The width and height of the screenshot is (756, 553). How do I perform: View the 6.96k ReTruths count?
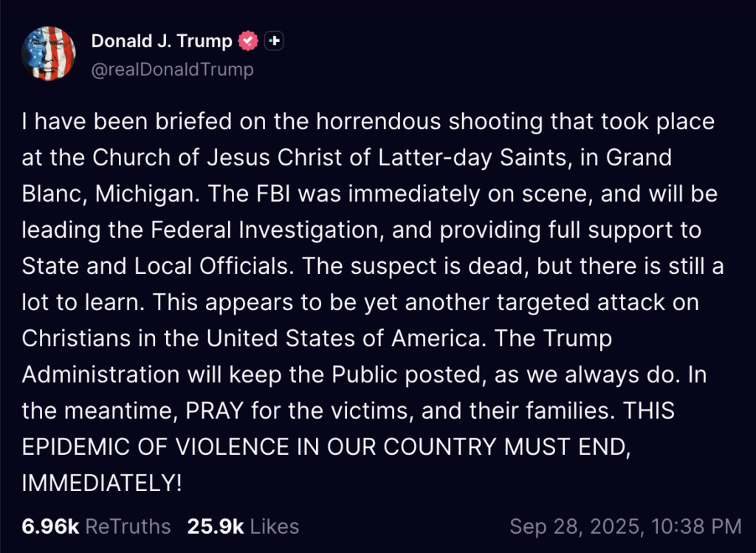click(50, 526)
